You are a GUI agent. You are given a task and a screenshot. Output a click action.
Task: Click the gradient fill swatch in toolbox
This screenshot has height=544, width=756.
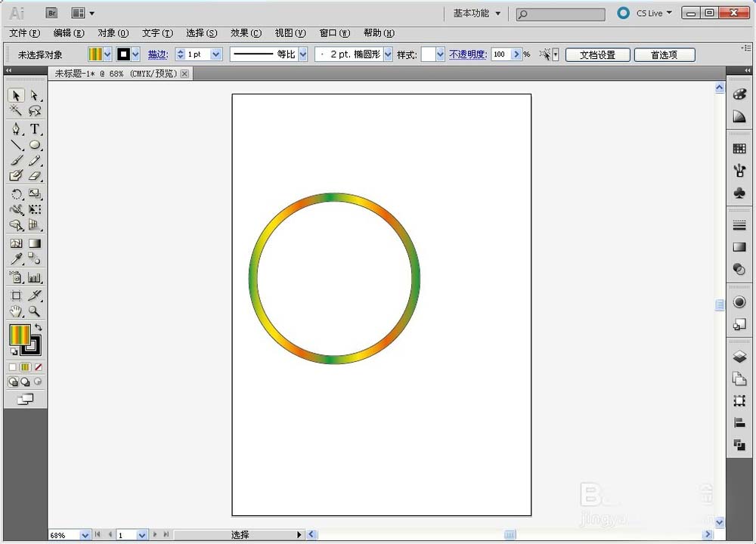coord(20,335)
